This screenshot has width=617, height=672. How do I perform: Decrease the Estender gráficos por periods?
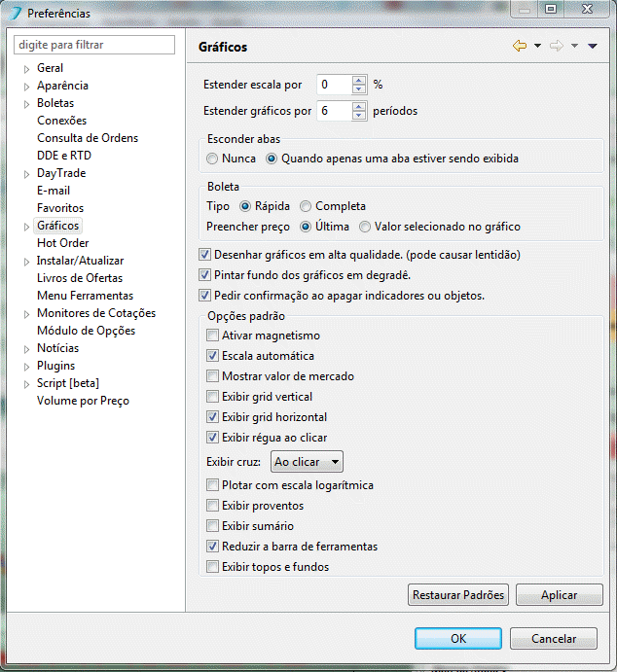point(359,116)
